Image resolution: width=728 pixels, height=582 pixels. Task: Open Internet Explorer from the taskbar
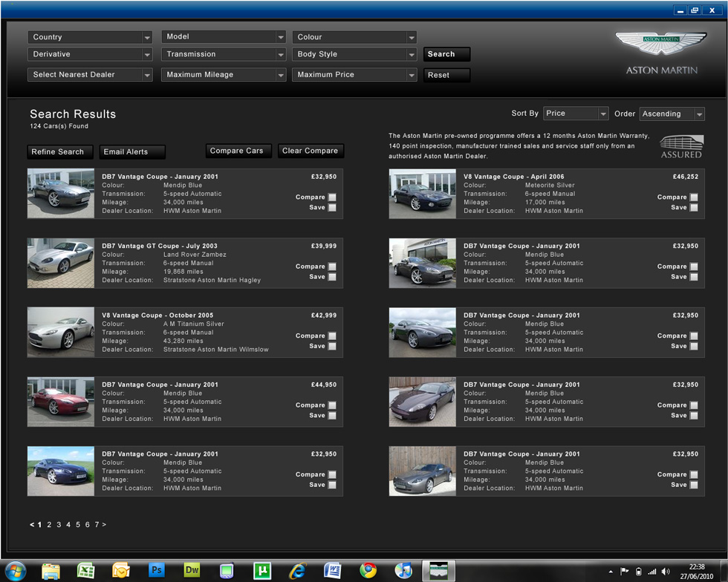pos(298,569)
